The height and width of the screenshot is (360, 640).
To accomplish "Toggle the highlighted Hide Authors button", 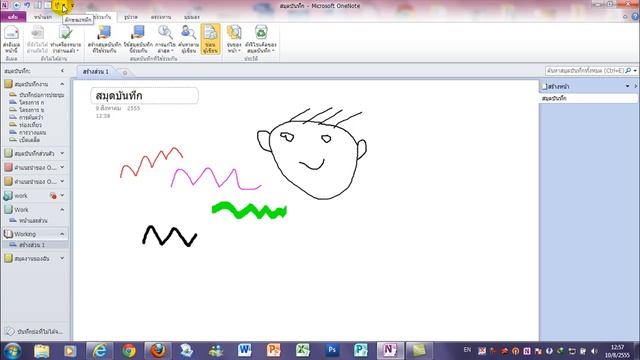I will [210, 39].
